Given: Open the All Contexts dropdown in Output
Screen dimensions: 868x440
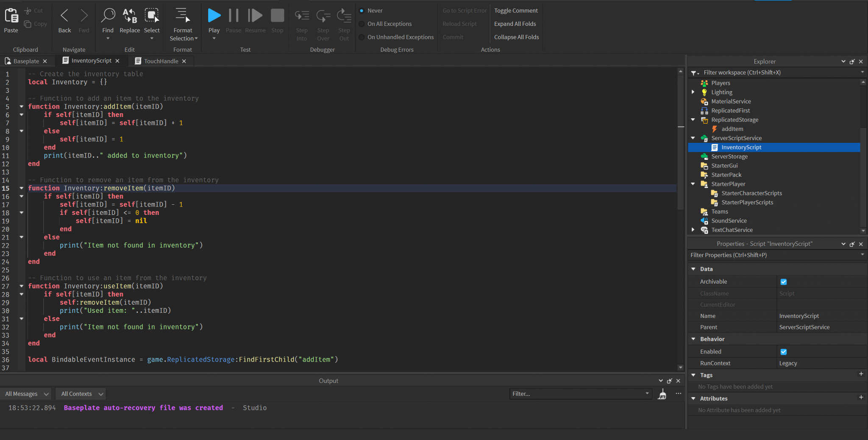Looking at the screenshot, I should point(81,393).
